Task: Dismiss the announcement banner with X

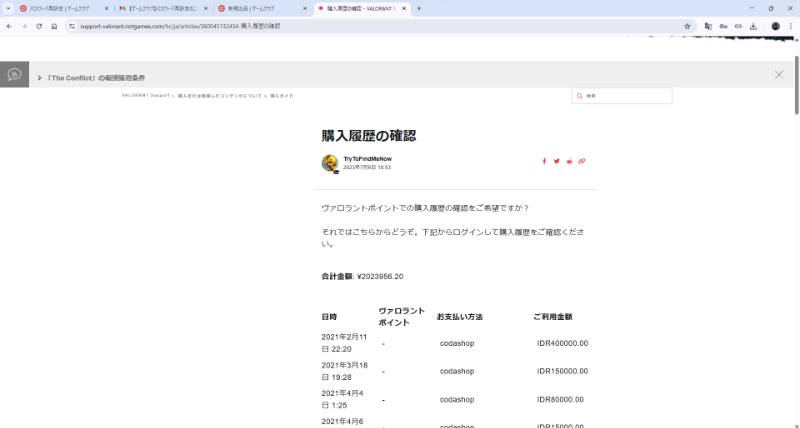Action: point(779,74)
